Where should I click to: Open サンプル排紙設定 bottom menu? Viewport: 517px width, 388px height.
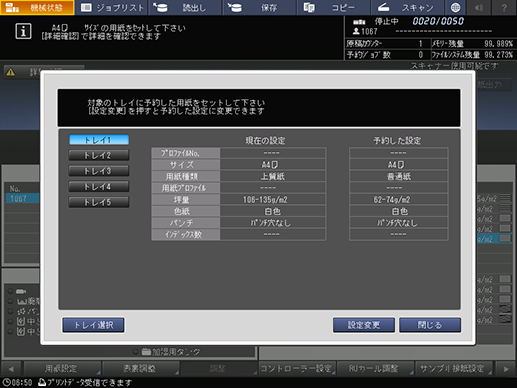pyautogui.click(x=454, y=369)
